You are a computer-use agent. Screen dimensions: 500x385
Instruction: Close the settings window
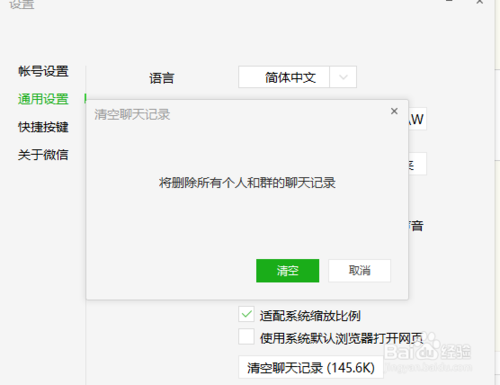pyautogui.click(x=480, y=2)
